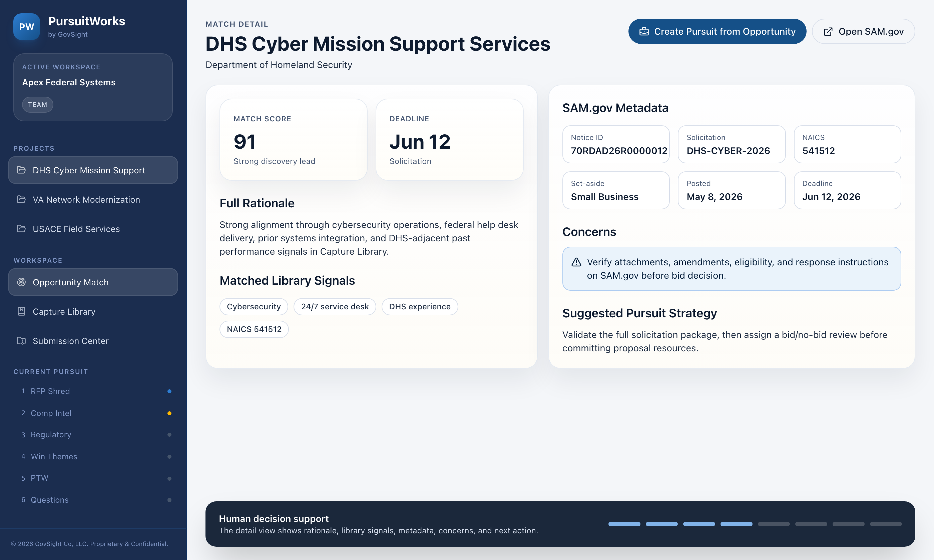Go to Submission Center
934x560 pixels.
(x=93, y=341)
